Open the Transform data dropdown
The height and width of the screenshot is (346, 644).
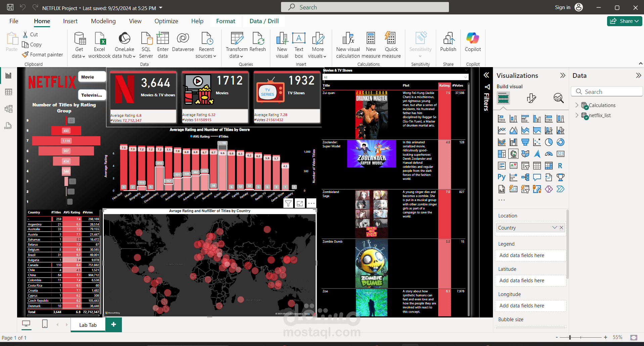(237, 46)
